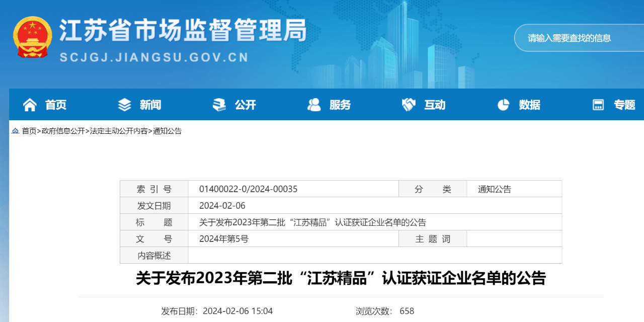Click the layers icon beside 新闻

tap(124, 105)
